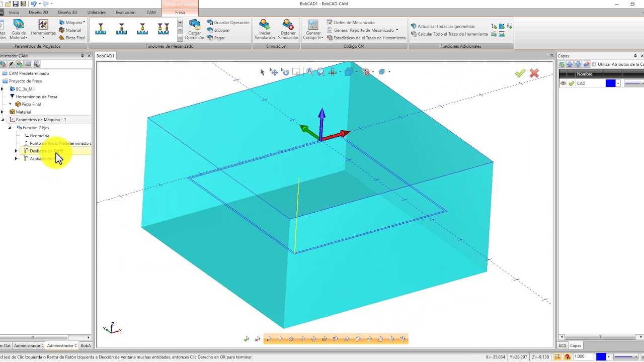Click the Cargar Operación icon
This screenshot has width=644, height=362.
(x=195, y=25)
